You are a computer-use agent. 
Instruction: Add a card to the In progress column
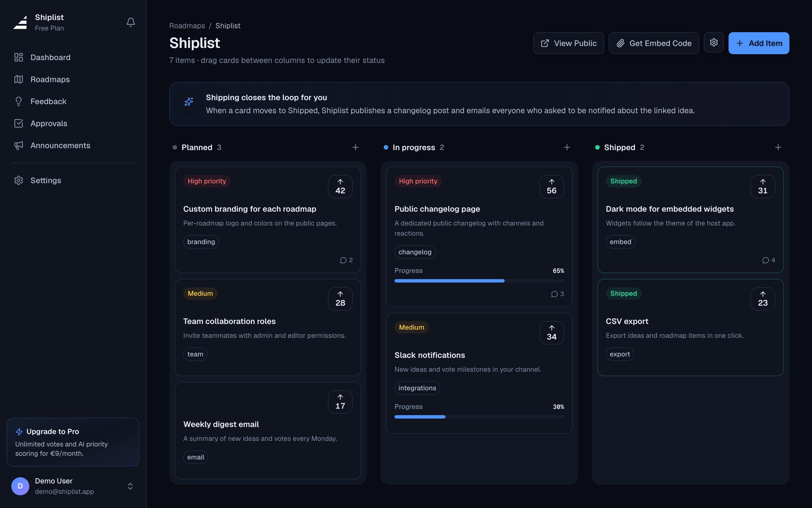pos(567,147)
